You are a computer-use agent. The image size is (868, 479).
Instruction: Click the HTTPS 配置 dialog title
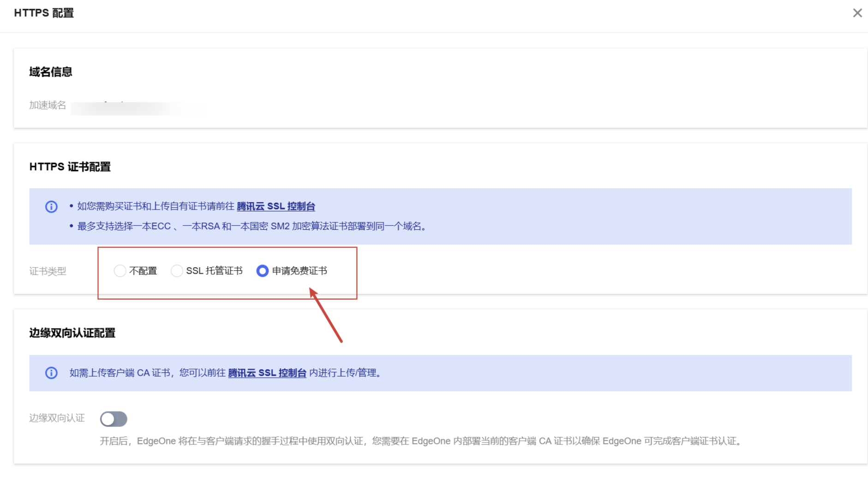tap(44, 13)
